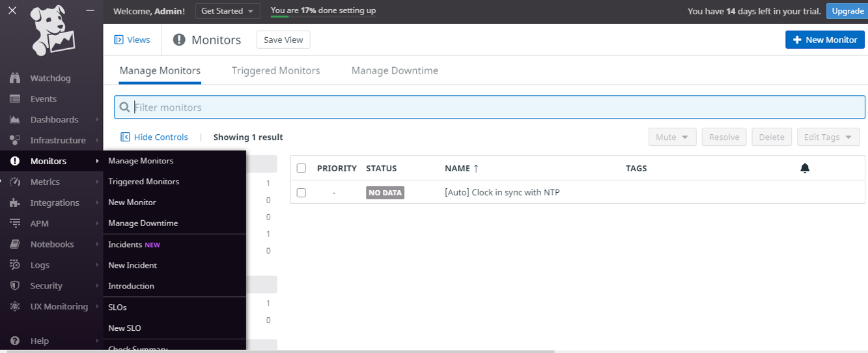Switch to Triggered Monitors tab

[x=275, y=70]
